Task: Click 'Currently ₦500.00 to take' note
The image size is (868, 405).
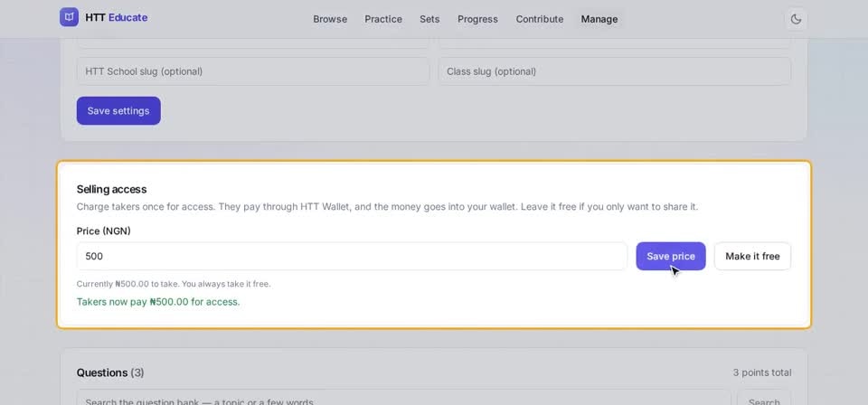Action: (x=174, y=284)
